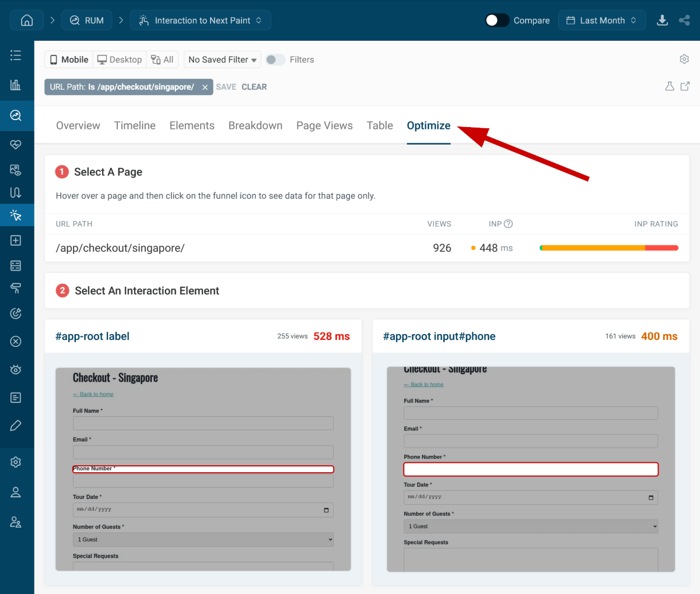700x594 pixels.
Task: Click the share icon in top bar
Action: [684, 20]
